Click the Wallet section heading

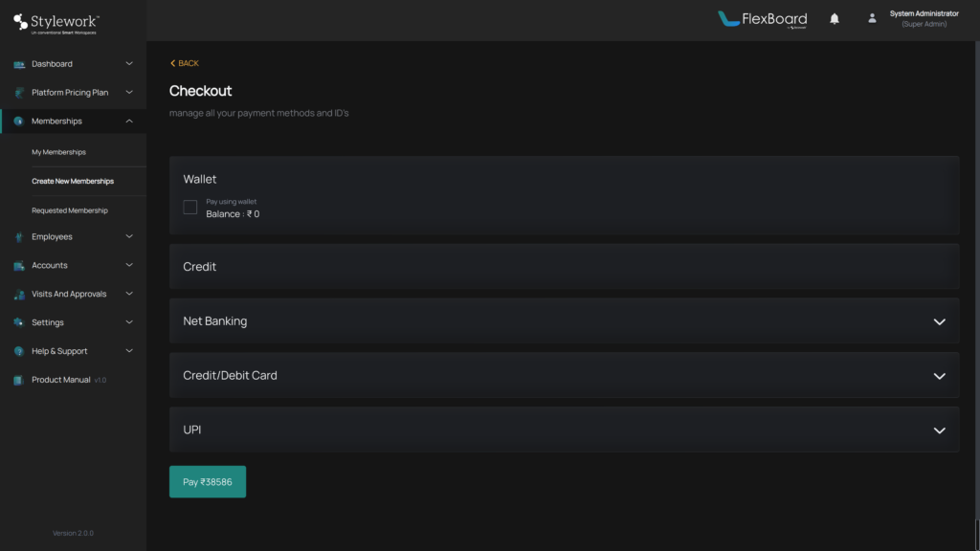[199, 179]
